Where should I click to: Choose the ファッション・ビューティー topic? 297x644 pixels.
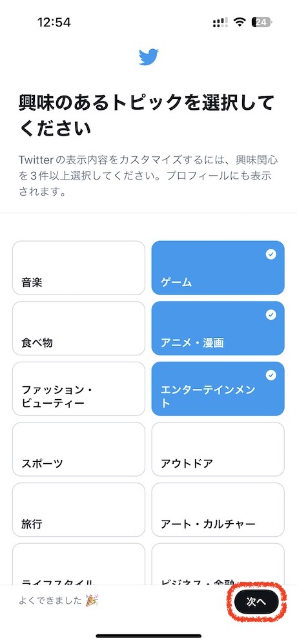79,389
